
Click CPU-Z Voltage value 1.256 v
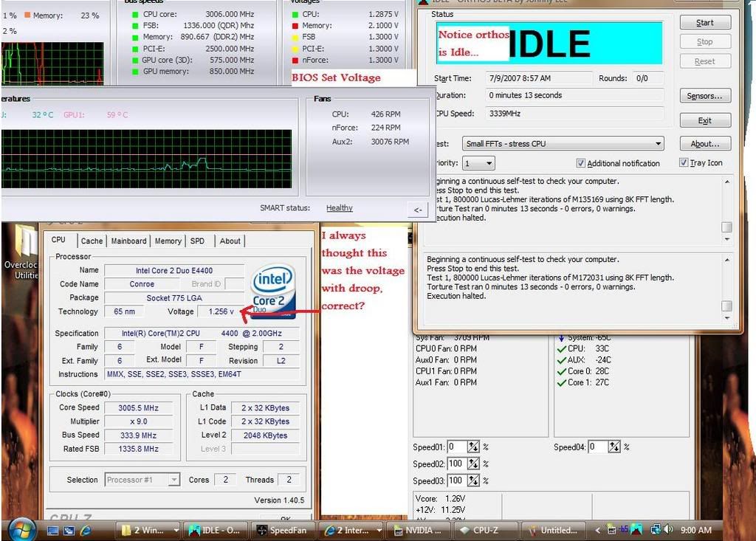221,311
